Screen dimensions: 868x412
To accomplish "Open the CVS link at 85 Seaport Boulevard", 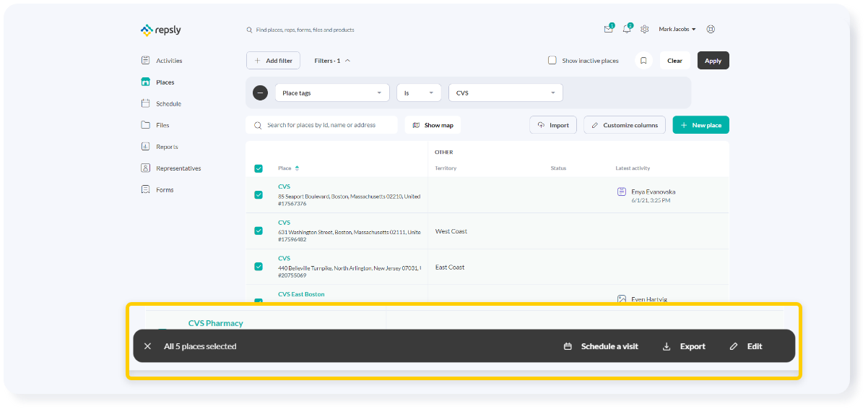I will point(284,186).
